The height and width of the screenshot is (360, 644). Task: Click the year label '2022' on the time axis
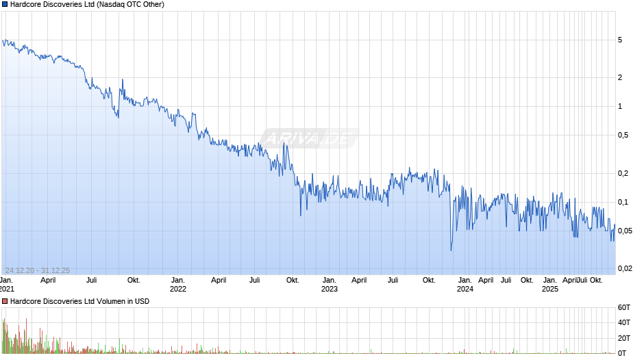coord(178,289)
